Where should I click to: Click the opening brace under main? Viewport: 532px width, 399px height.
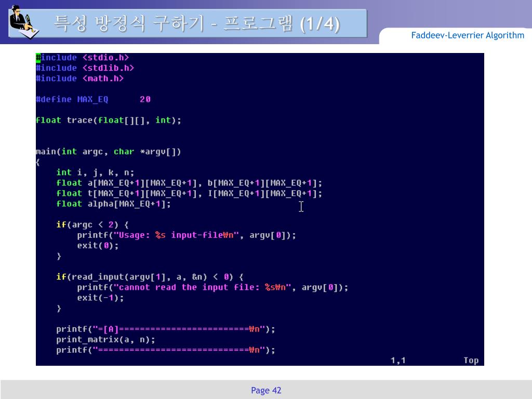[x=37, y=163]
